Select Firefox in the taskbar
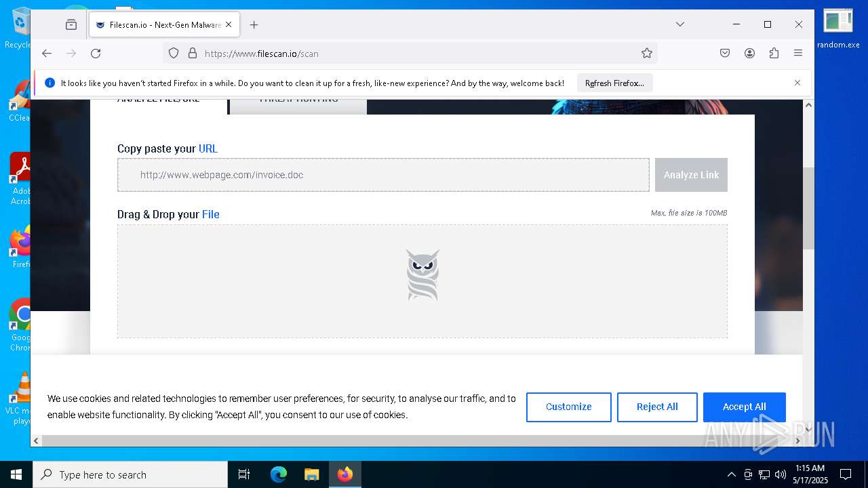 pyautogui.click(x=344, y=474)
